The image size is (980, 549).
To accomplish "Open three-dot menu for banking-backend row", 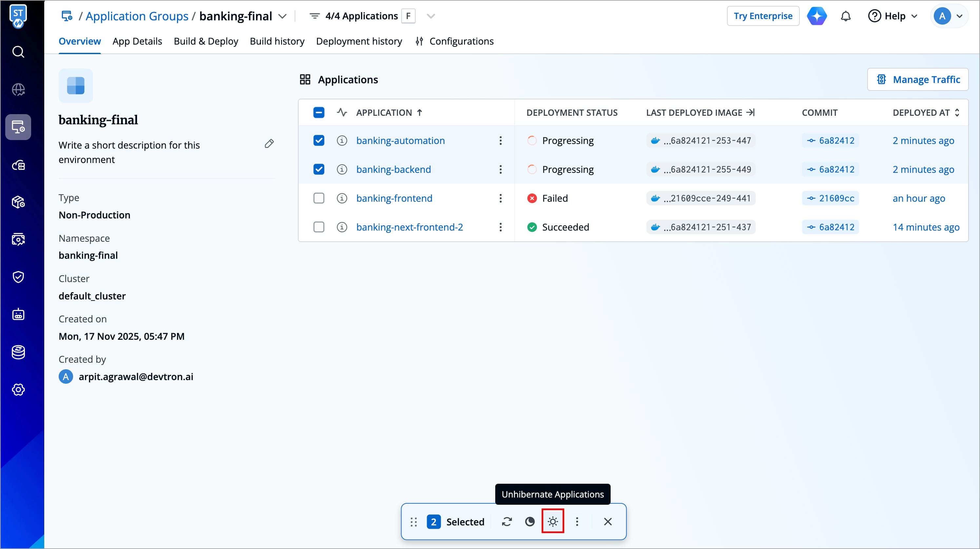I will [500, 170].
